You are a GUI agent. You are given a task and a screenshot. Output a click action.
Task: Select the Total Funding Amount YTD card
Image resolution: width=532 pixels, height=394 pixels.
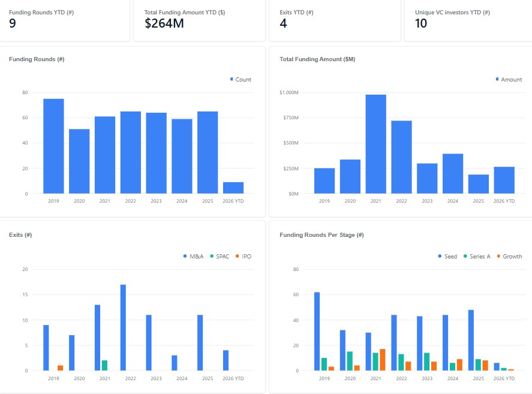(x=198, y=20)
